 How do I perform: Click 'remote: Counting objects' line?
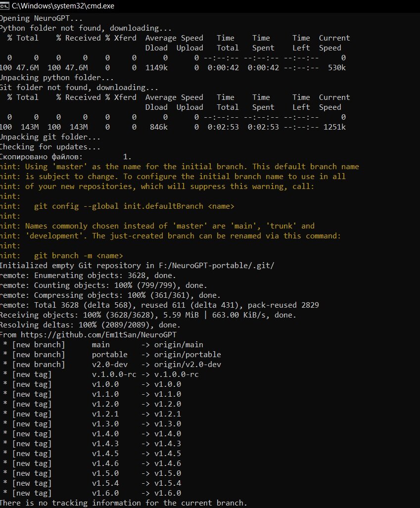pos(104,285)
